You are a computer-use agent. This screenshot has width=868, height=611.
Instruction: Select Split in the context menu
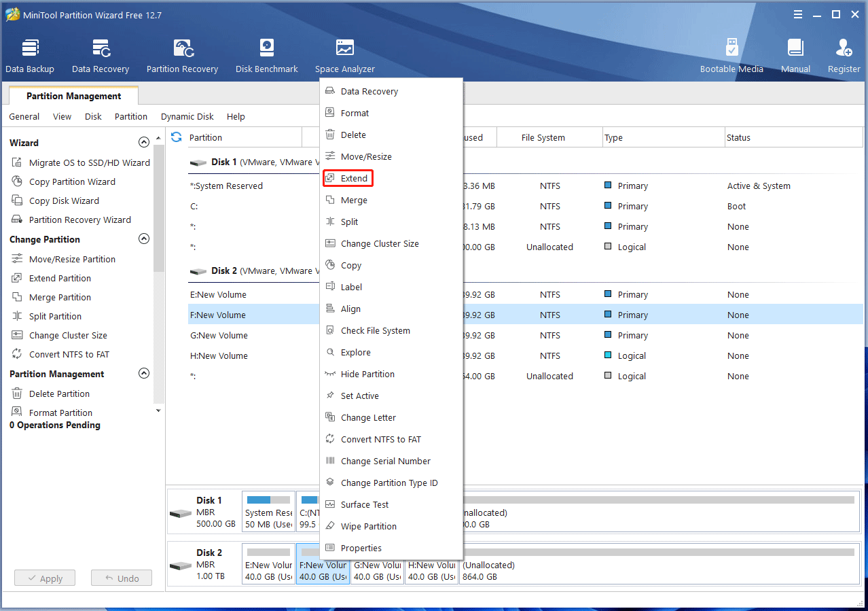click(391, 222)
